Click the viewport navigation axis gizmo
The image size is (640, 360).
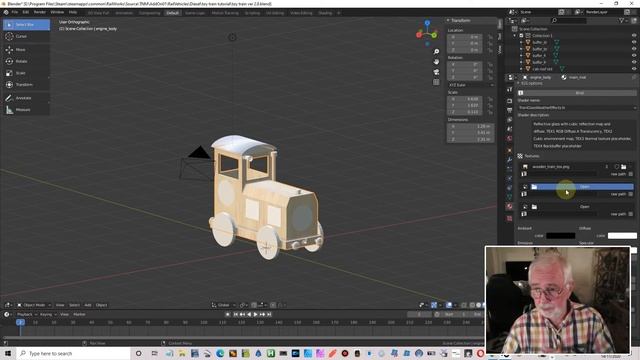coord(427,33)
